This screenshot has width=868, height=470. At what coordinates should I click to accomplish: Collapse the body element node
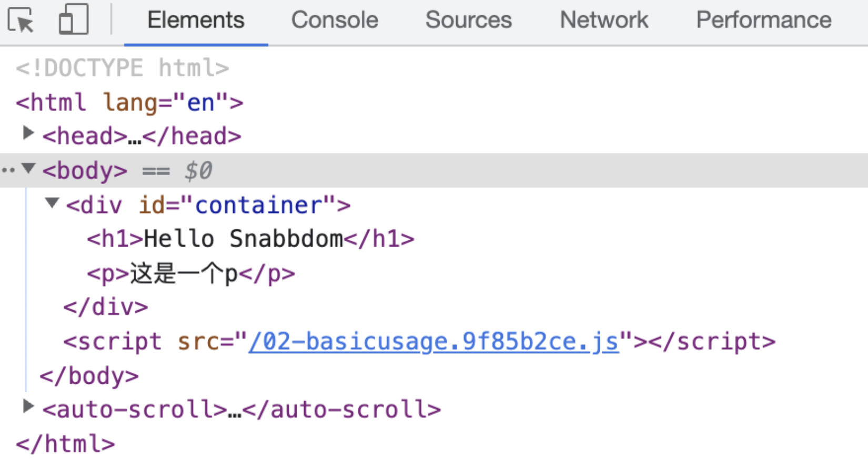point(28,168)
